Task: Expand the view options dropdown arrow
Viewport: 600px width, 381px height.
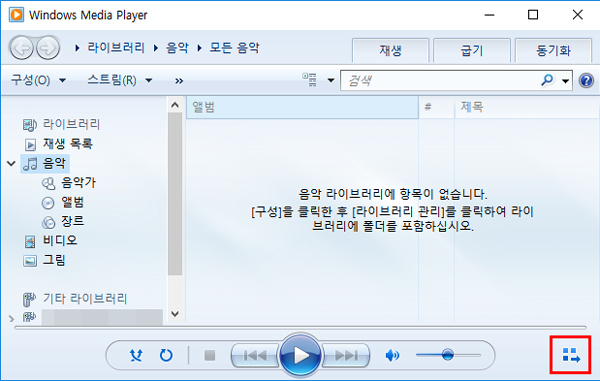Action: click(331, 80)
